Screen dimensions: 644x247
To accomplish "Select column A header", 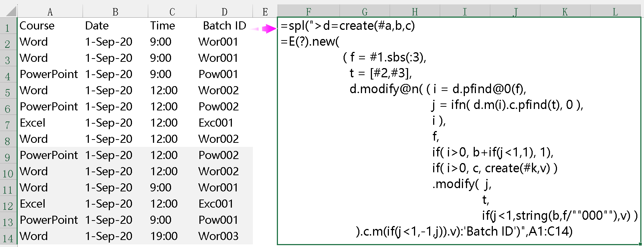I will coord(50,12).
